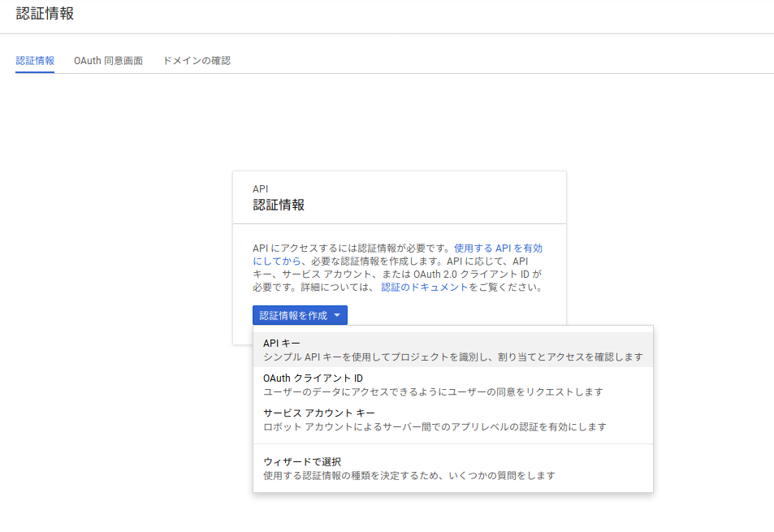The image size is (774, 532).
Task: Open the 使用する API を有効 link
Action: [x=498, y=248]
